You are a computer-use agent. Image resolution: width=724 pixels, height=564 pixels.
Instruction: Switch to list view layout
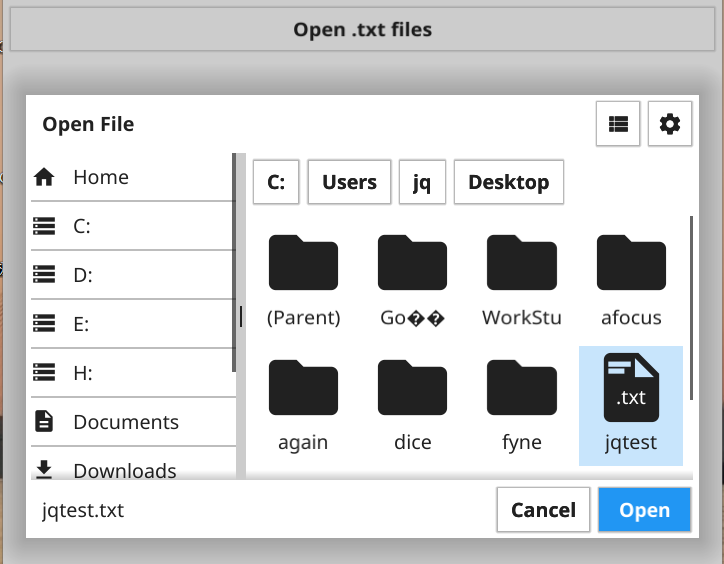click(x=618, y=124)
